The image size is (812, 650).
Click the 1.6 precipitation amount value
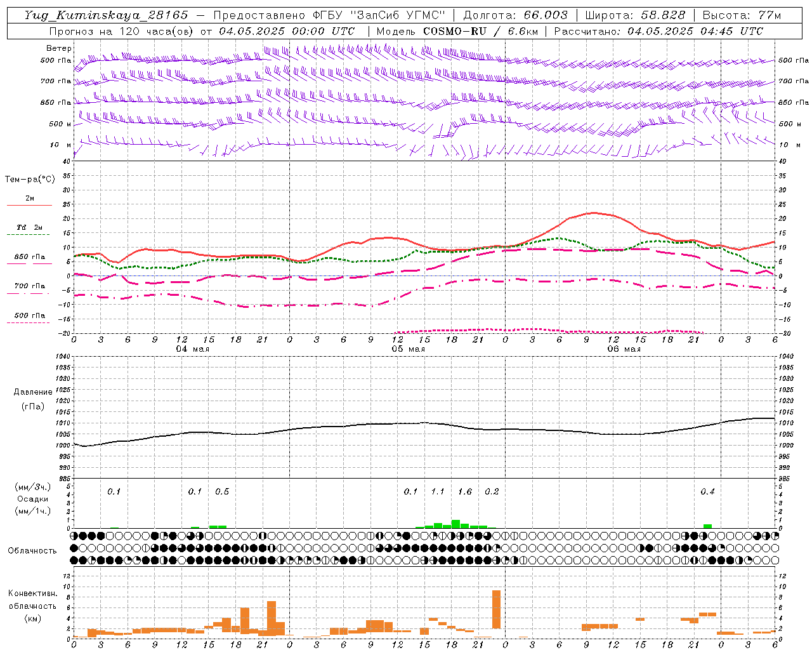point(465,492)
